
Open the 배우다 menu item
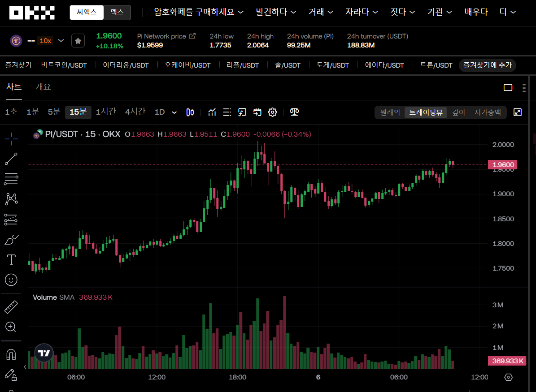[476, 12]
